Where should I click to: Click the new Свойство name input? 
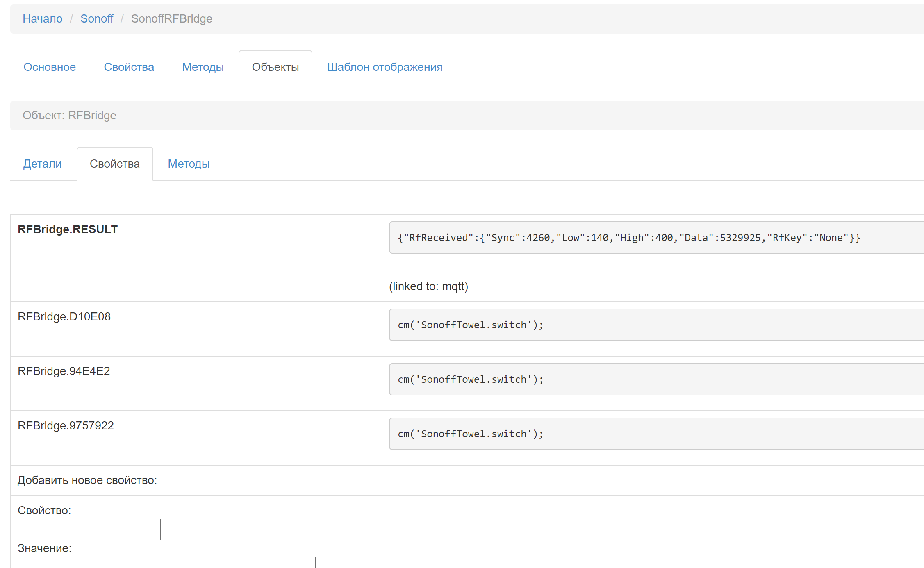[89, 529]
